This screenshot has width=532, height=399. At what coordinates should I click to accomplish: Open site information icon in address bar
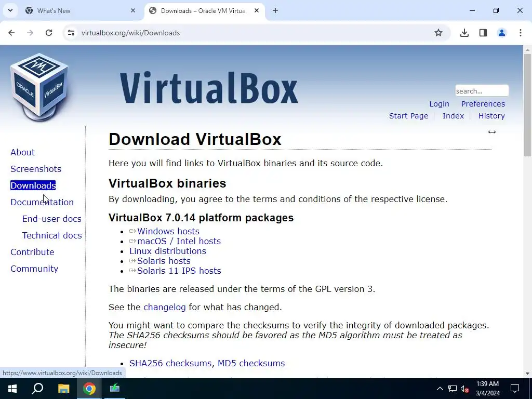(71, 33)
